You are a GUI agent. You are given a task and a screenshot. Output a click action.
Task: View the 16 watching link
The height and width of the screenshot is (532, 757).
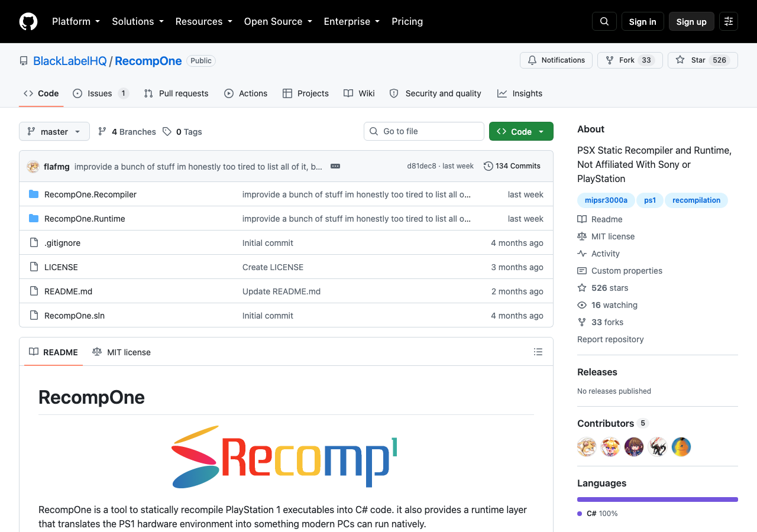[x=607, y=305]
